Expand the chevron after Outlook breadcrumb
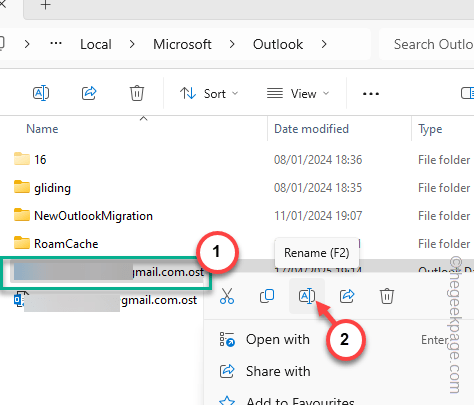The image size is (474, 405). (x=324, y=44)
